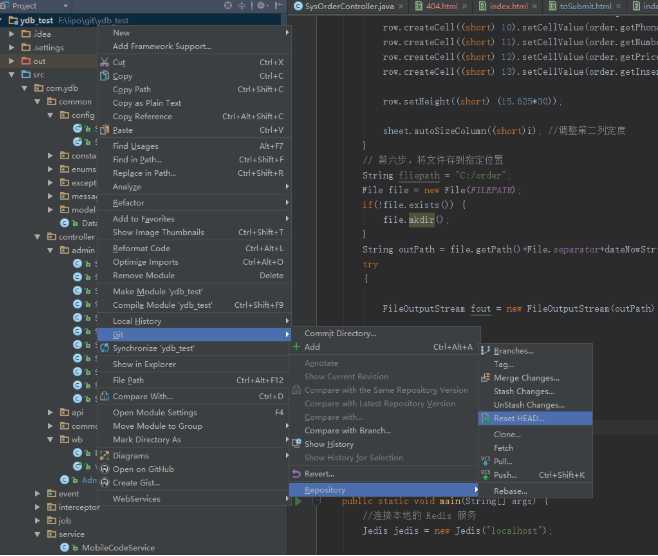This screenshot has height=556, width=658.
Task: Select MobileCodeService class in project tree
Action: click(118, 548)
